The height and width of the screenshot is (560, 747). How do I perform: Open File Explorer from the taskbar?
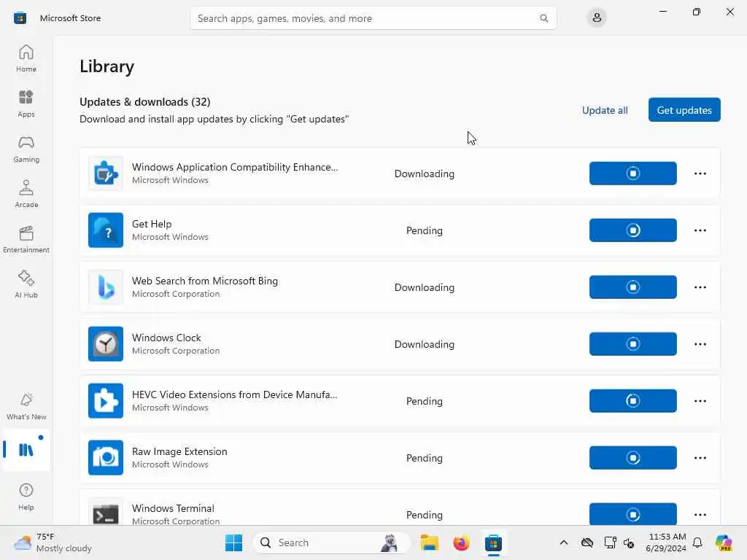point(429,542)
